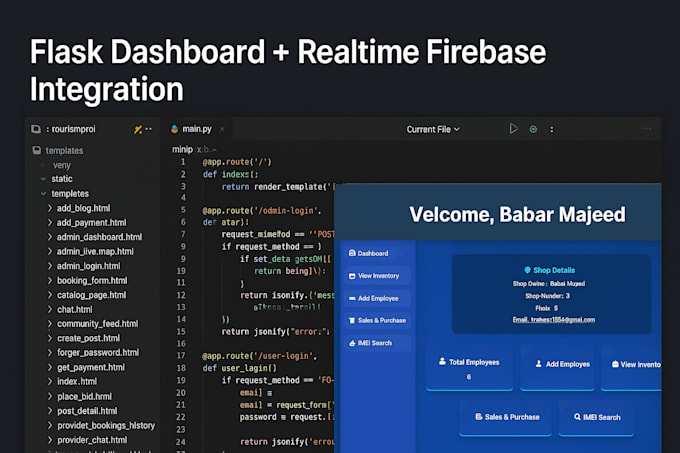Click the Total Employees person icon
The height and width of the screenshot is (453, 680).
tap(442, 361)
